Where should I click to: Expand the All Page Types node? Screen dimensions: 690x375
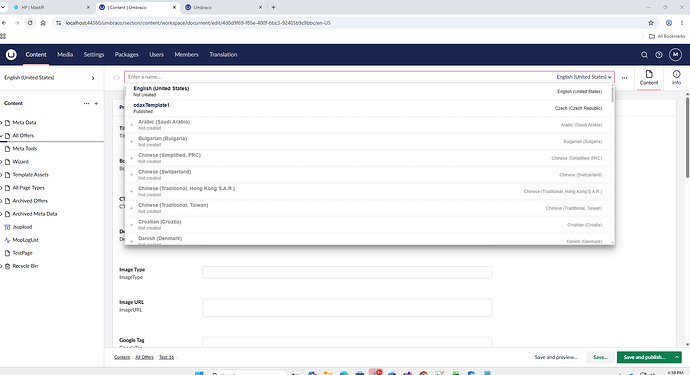[x=1, y=188]
